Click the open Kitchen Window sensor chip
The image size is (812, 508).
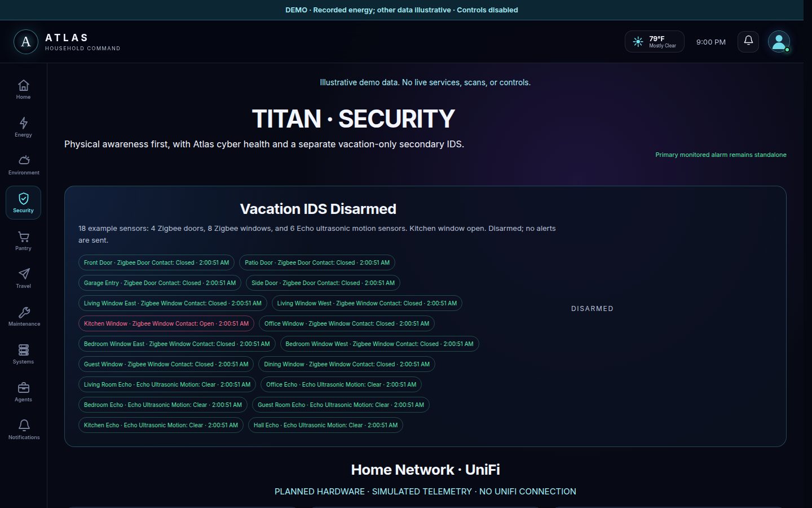click(166, 323)
